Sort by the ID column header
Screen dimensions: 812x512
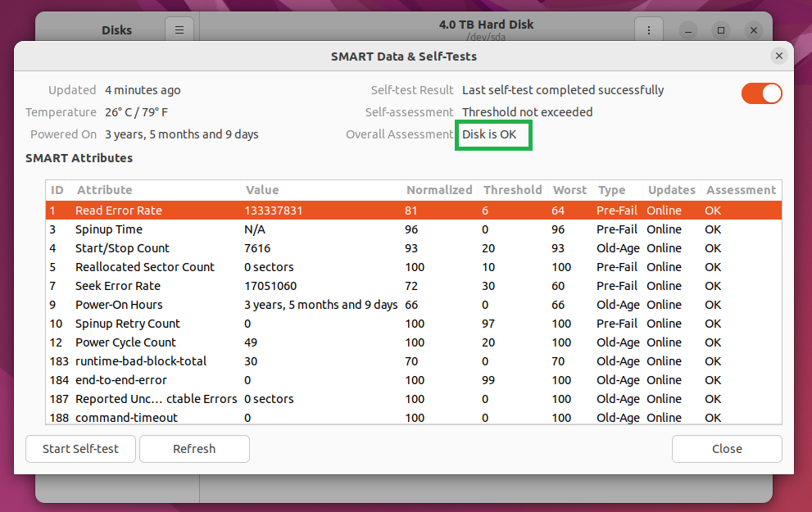(x=57, y=190)
